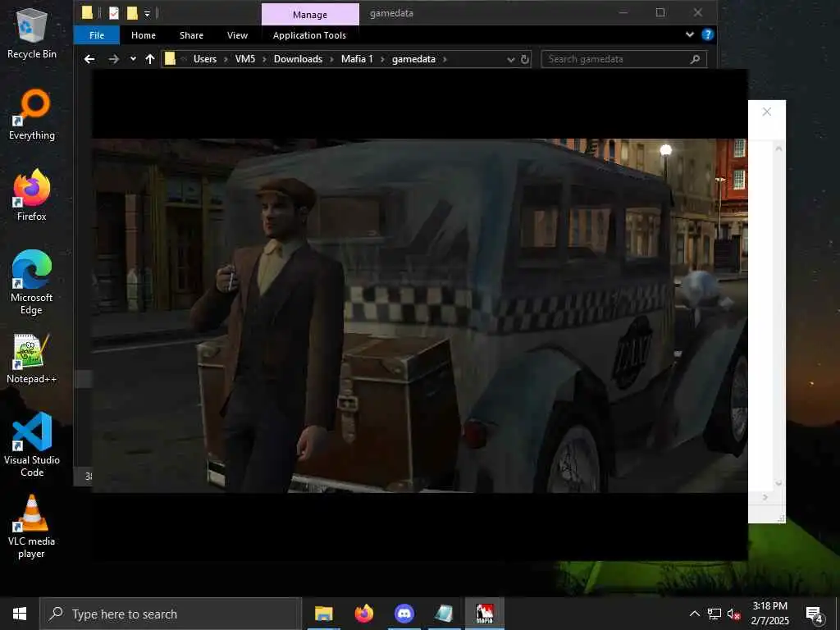Switch to Firefox on the taskbar
This screenshot has width=840, height=630.
click(364, 614)
